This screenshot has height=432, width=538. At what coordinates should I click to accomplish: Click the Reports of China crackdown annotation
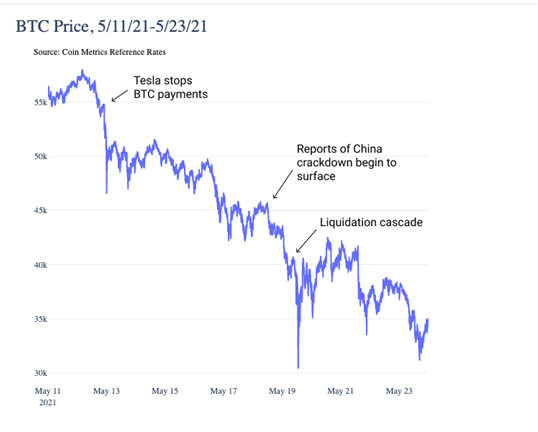pos(347,162)
